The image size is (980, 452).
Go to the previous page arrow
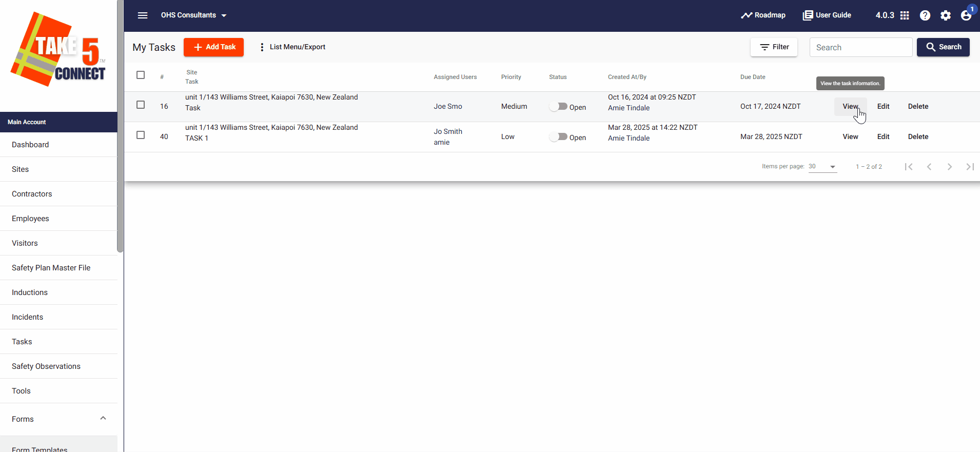929,167
